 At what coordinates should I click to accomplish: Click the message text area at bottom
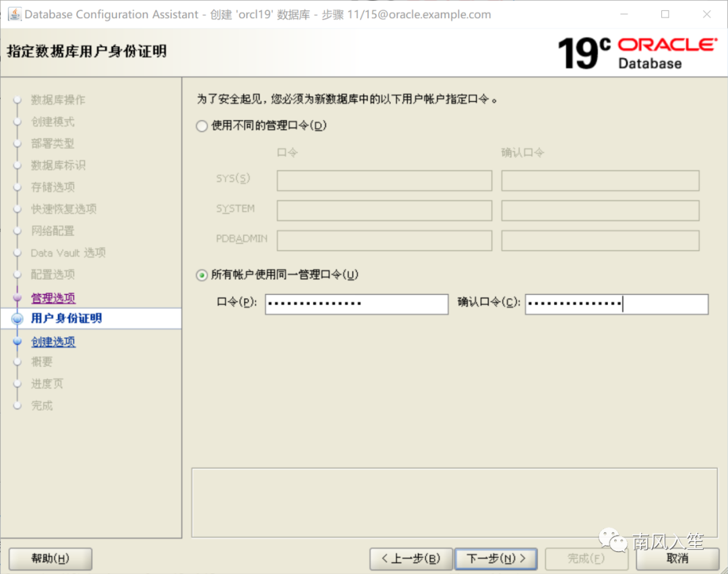click(454, 503)
